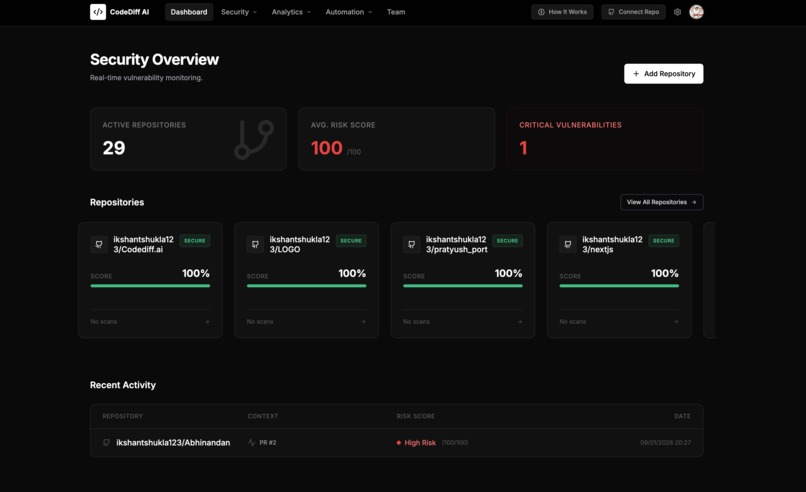Click the repo icon on LOGO card
Screen dimensions: 806x492
pos(255,244)
